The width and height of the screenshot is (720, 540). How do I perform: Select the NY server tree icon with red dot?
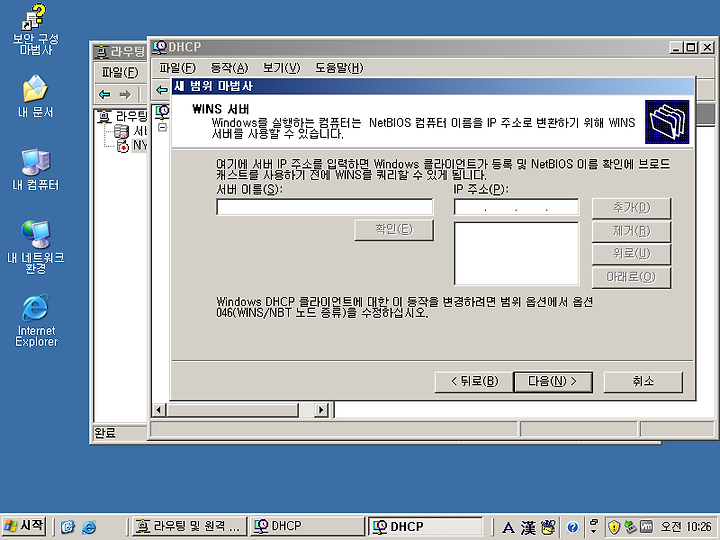(122, 146)
